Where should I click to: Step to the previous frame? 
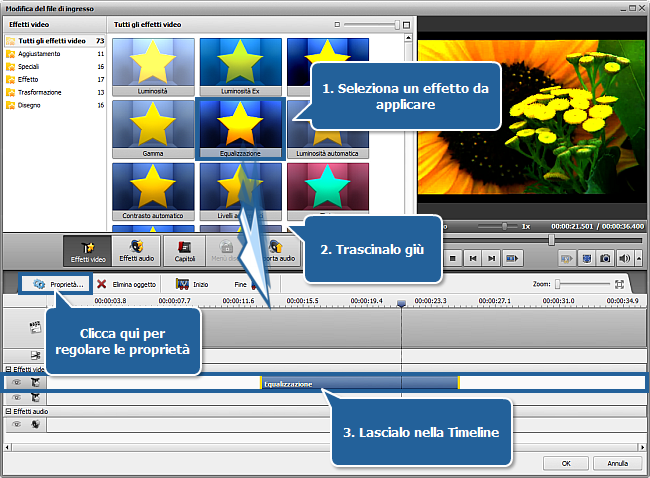pyautogui.click(x=473, y=258)
